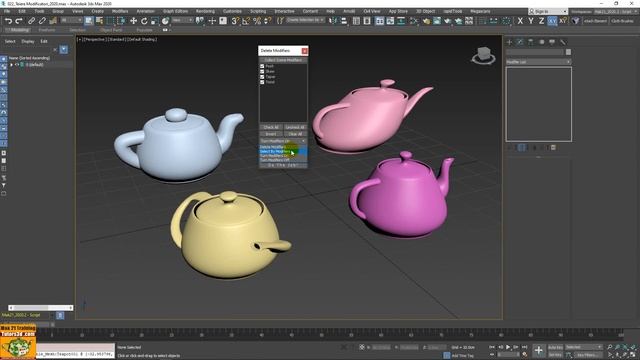Open the reference coordinate system dropdown
Image resolution: width=640 pixels, height=360 pixels.
182,20
